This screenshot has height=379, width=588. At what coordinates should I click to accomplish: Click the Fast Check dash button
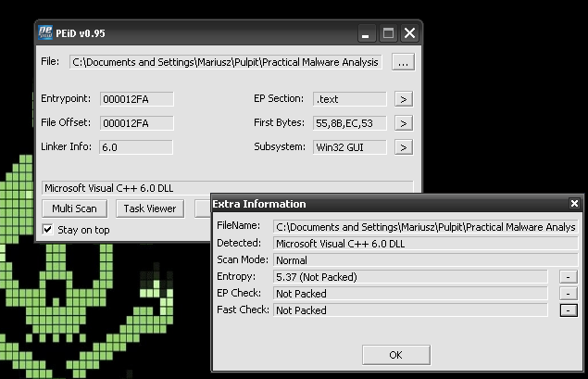point(569,310)
